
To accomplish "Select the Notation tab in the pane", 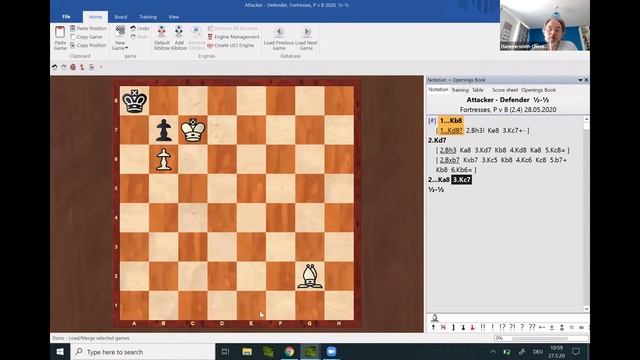I will click(438, 90).
